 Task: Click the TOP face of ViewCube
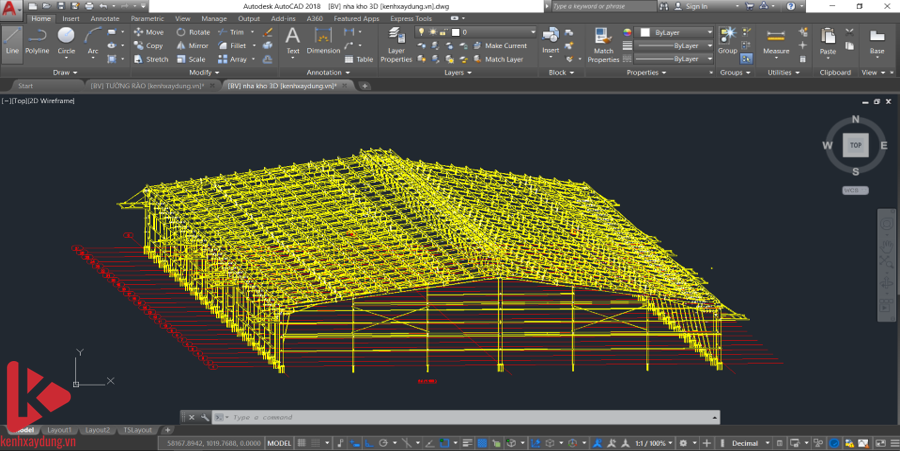(x=855, y=145)
